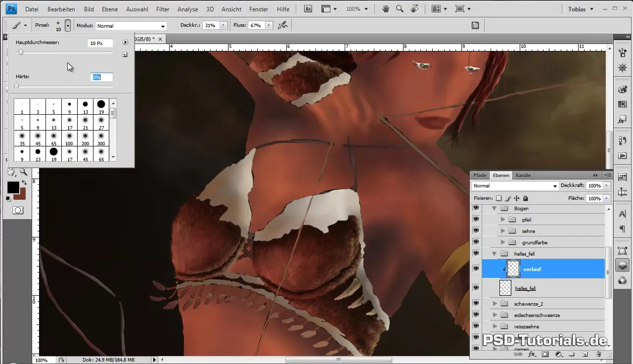The height and width of the screenshot is (364, 633).
Task: Enable lock transparent pixels
Action: pyautogui.click(x=498, y=198)
